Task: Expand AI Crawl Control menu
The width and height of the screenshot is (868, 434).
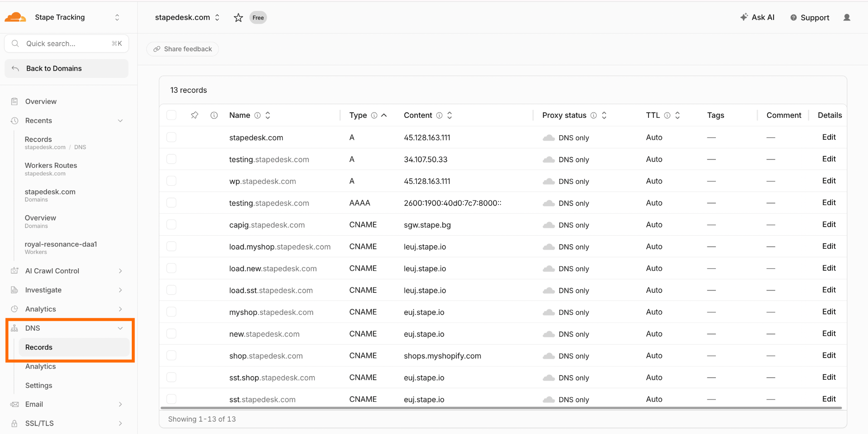Action: click(120, 271)
